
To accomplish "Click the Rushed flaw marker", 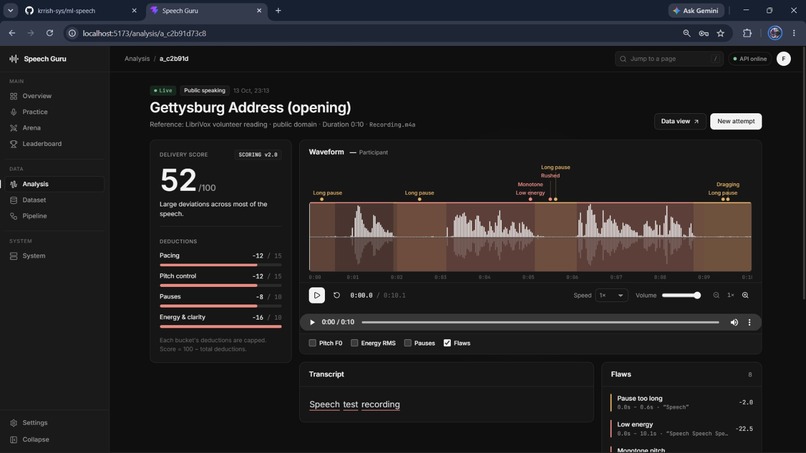I will tap(550, 176).
